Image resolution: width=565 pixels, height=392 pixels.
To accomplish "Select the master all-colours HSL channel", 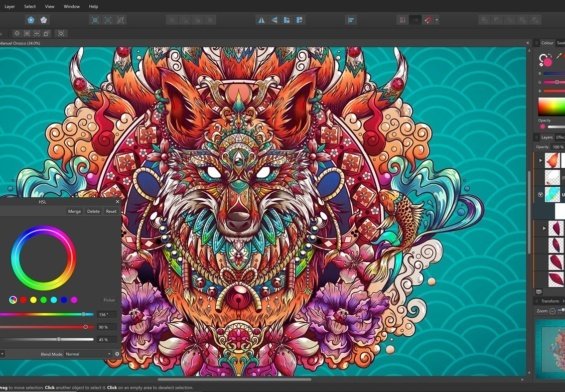I will [x=13, y=300].
